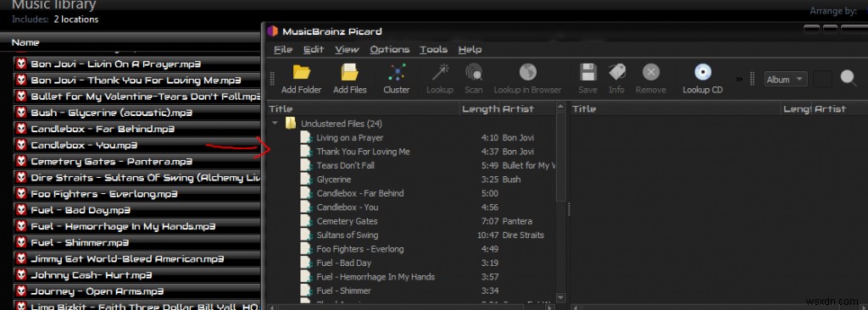Open the Help menu
The width and height of the screenshot is (868, 310).
coord(470,49)
